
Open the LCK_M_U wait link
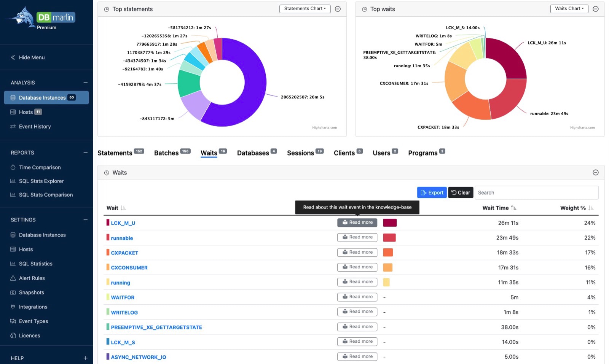click(123, 223)
